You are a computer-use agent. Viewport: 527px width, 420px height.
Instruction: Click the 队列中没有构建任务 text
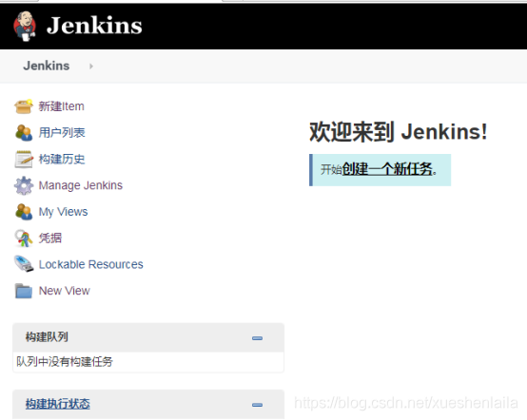click(x=65, y=362)
